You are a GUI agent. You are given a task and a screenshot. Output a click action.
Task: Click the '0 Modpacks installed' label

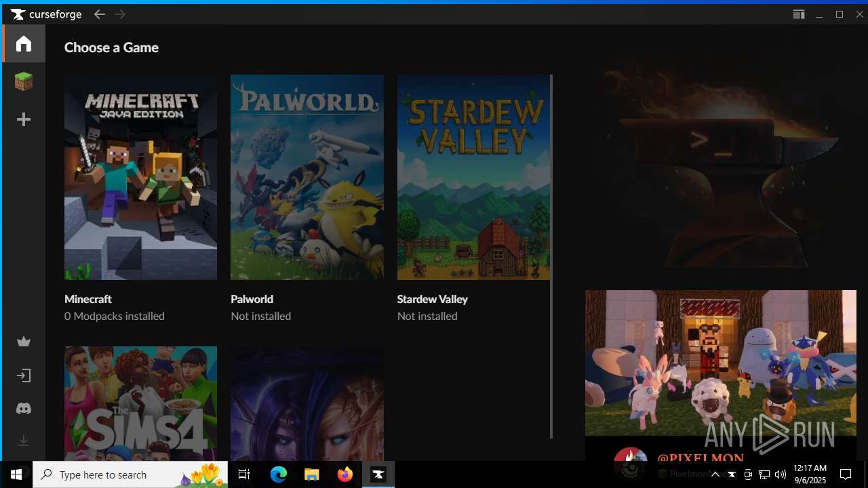point(115,316)
